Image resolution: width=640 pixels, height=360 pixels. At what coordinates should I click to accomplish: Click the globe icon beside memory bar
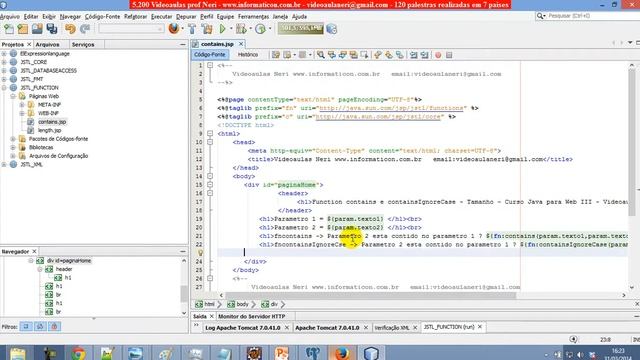[331, 29]
